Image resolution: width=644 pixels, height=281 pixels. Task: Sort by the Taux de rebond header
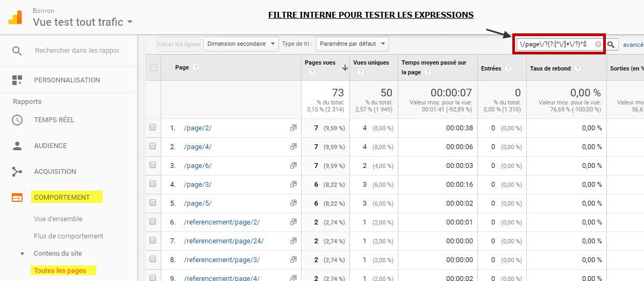click(x=550, y=68)
